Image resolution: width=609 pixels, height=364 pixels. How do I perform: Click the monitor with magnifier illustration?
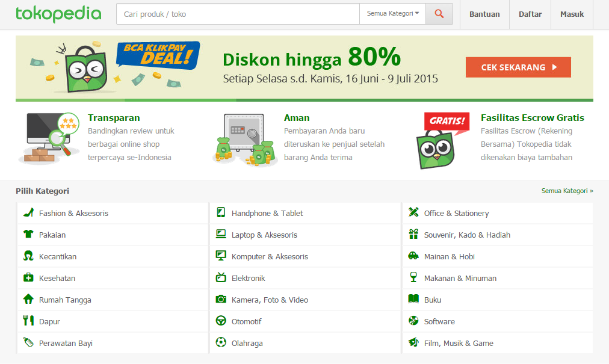coord(49,138)
